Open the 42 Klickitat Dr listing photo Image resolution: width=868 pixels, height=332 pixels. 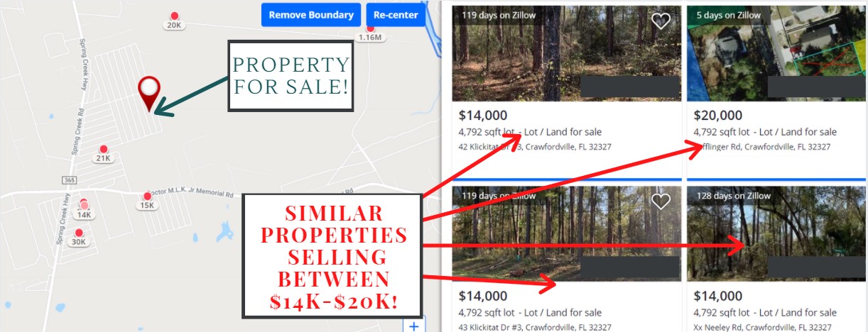[x=566, y=53]
